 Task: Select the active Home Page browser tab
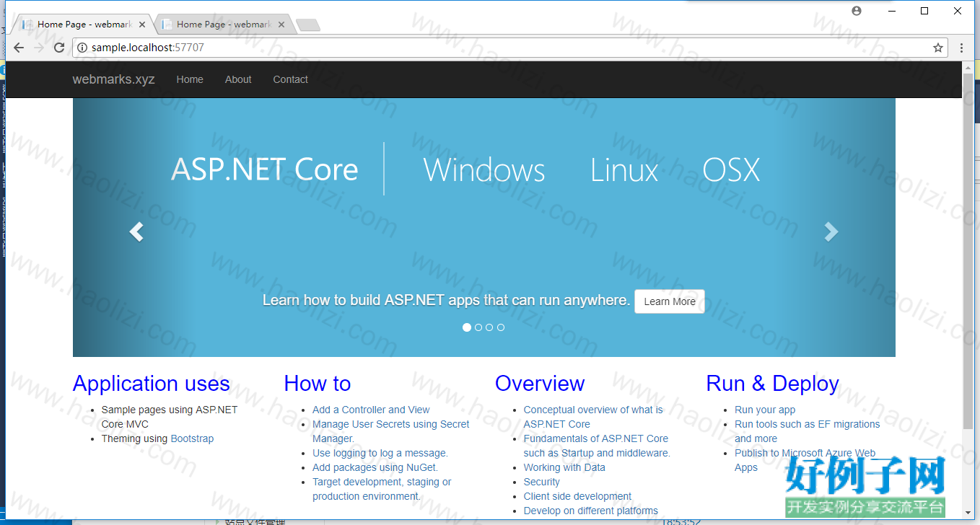[84, 25]
